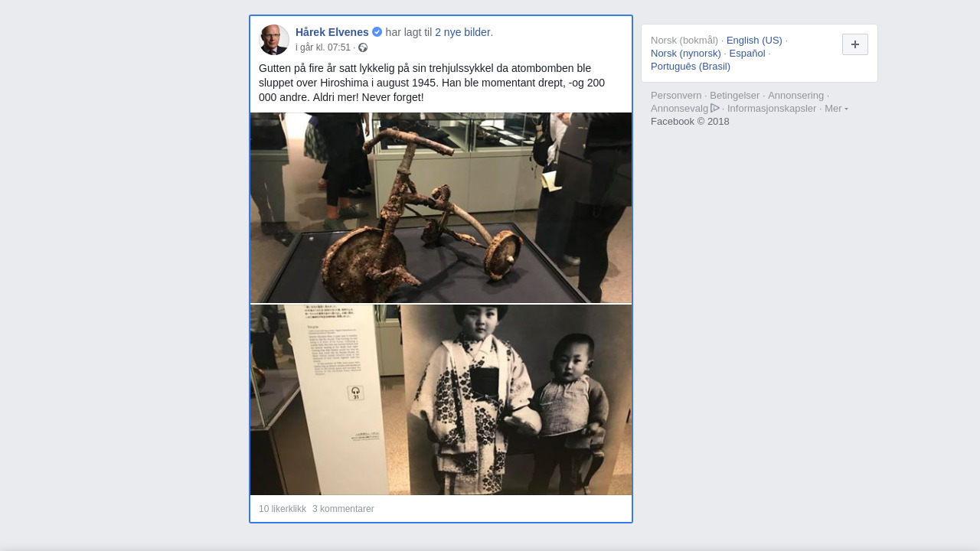Switch language to Norsk (nynorsk)

point(686,54)
